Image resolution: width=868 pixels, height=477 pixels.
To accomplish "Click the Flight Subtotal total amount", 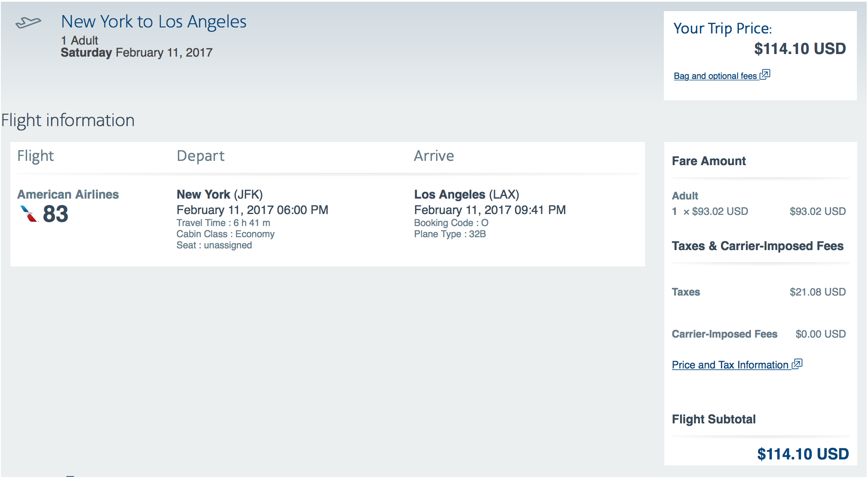I will (x=803, y=454).
